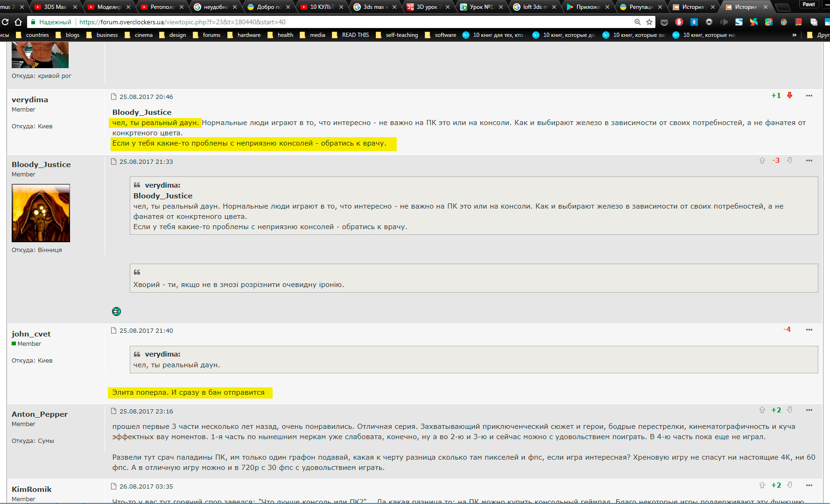Downvote Anton_Pepper's post
Image resolution: width=830 pixels, height=504 pixels.
click(x=790, y=410)
